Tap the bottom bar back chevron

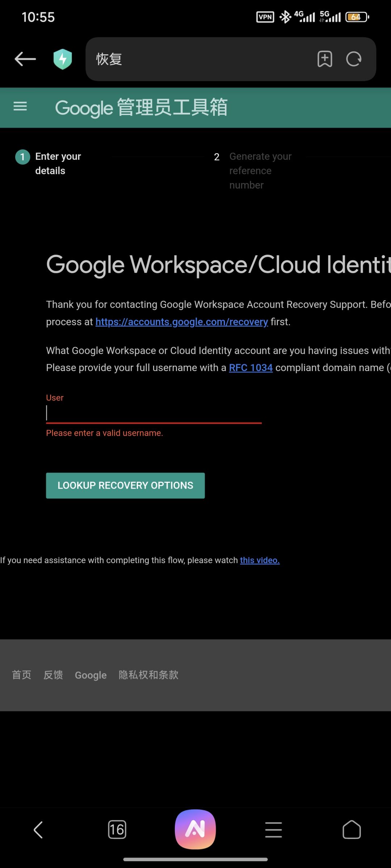click(x=38, y=829)
